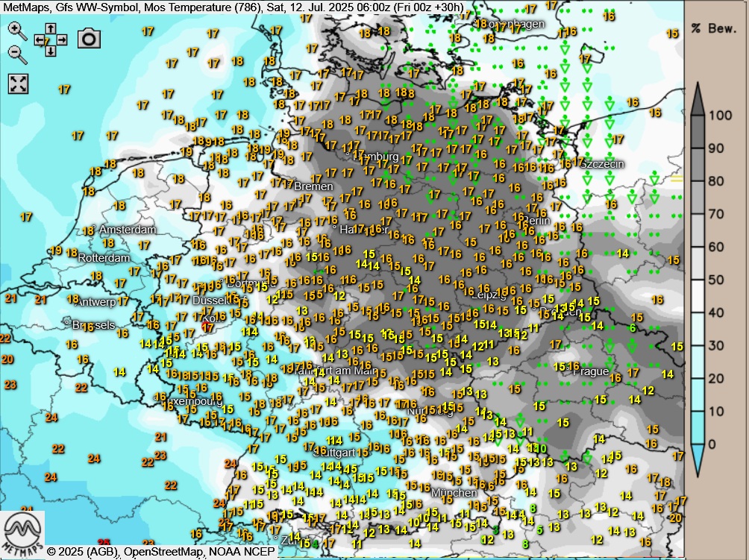Click the Szczecin city label
The image size is (749, 560).
click(602, 164)
